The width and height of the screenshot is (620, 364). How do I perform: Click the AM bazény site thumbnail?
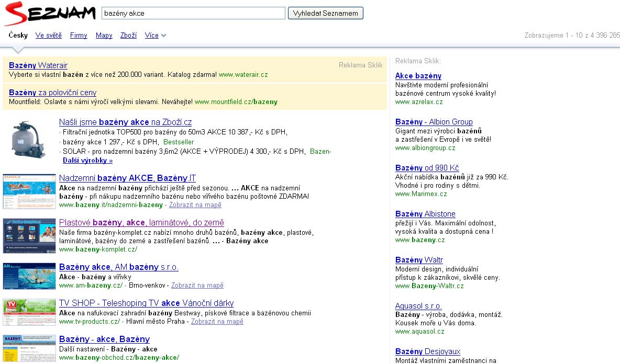coord(29,276)
